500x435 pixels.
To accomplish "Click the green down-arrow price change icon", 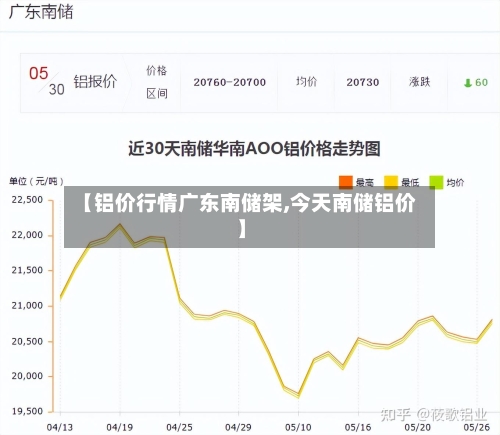I will [468, 83].
